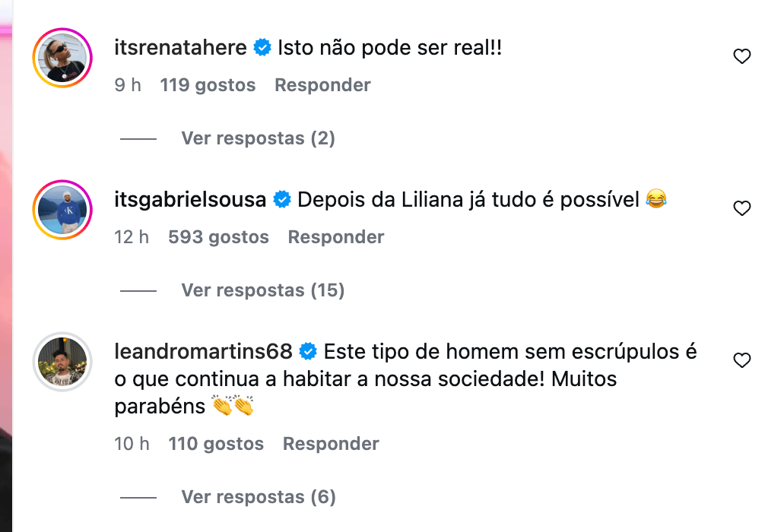Like the leandromartins68 comment with the heart
Image resolution: width=768 pixels, height=532 pixels.
pos(741,360)
